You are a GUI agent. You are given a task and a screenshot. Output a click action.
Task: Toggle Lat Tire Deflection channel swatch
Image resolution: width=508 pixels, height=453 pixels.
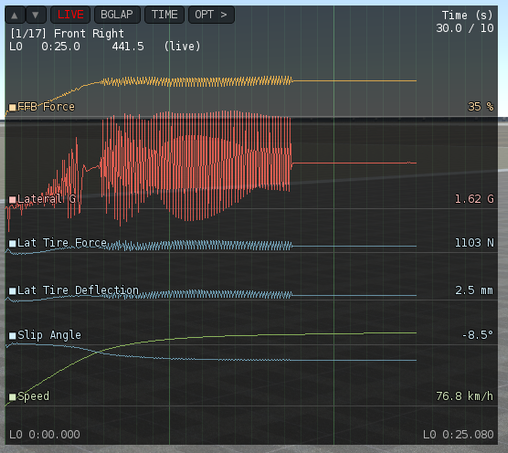[12, 291]
